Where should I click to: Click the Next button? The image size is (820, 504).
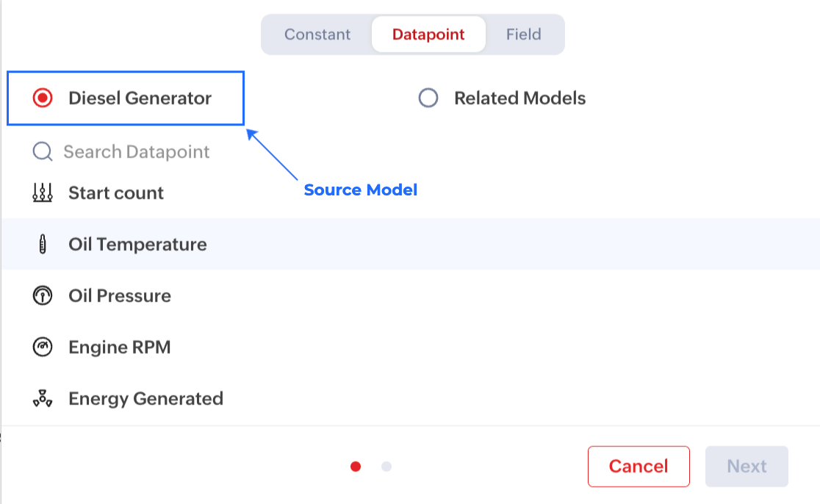pos(747,467)
